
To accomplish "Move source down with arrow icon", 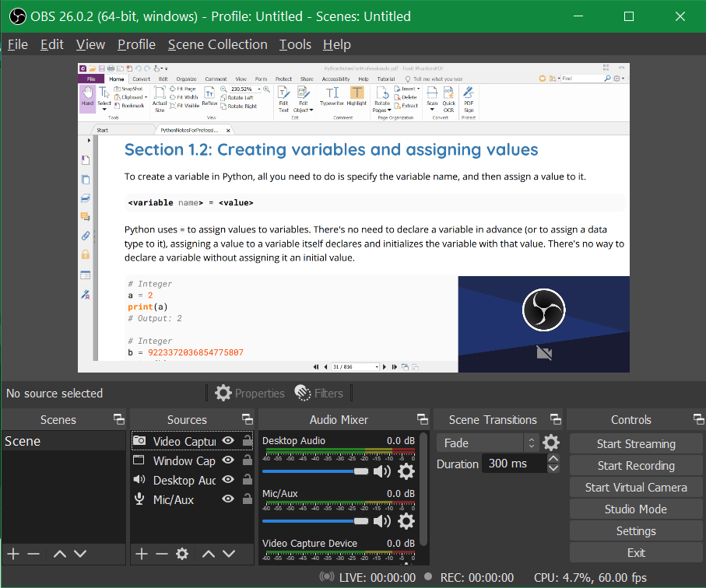I will 229,554.
